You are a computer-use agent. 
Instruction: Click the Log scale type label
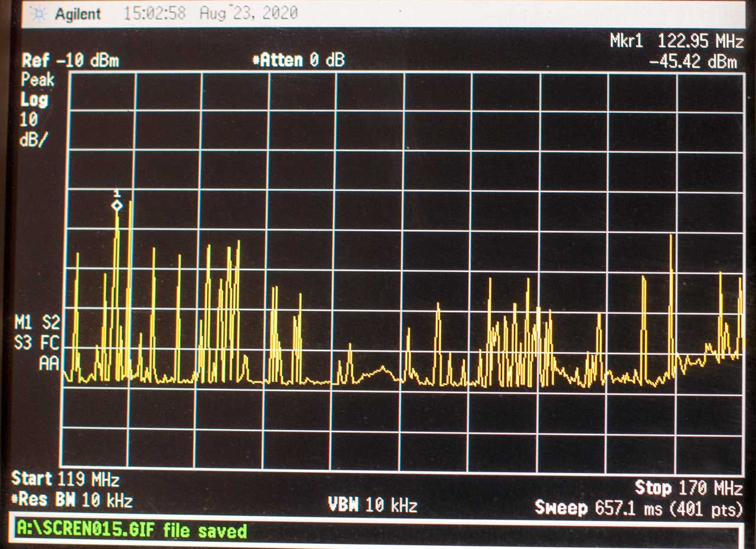pos(34,99)
